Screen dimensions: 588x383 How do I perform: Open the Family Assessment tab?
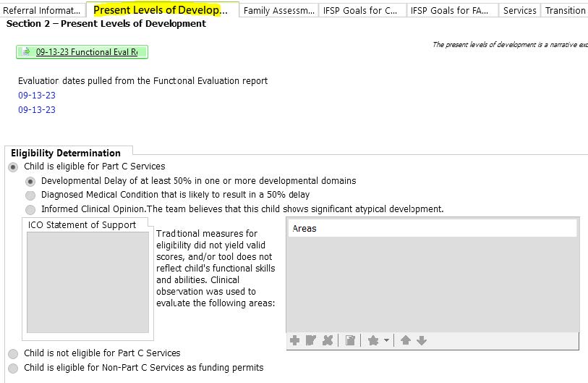[x=279, y=10]
